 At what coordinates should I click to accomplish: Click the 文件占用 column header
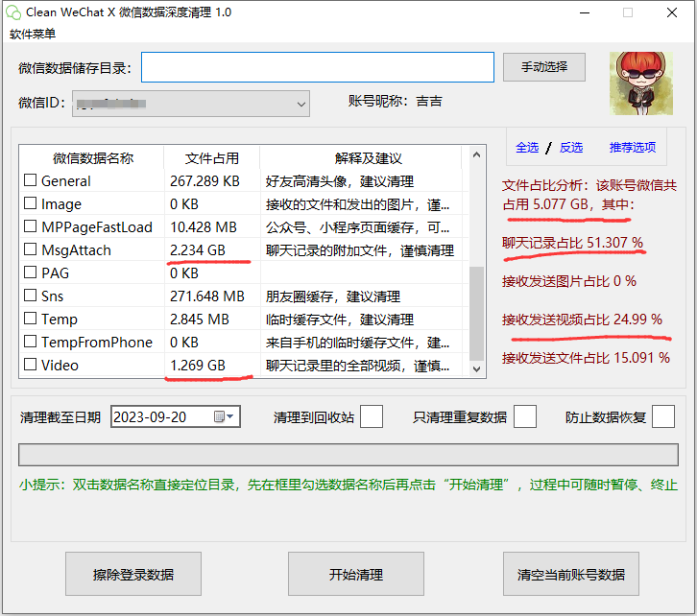point(211,157)
